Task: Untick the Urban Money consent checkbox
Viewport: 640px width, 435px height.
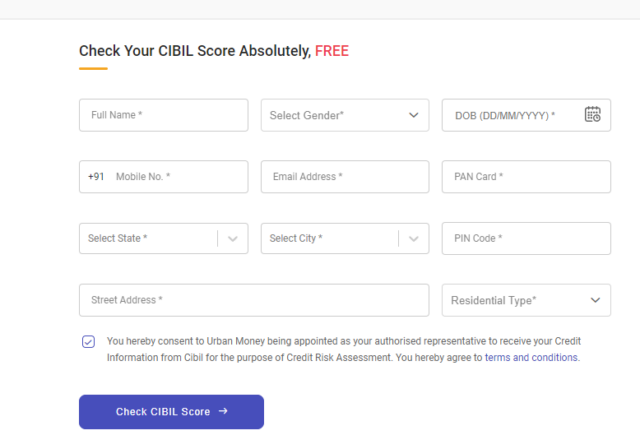Action: tap(88, 342)
